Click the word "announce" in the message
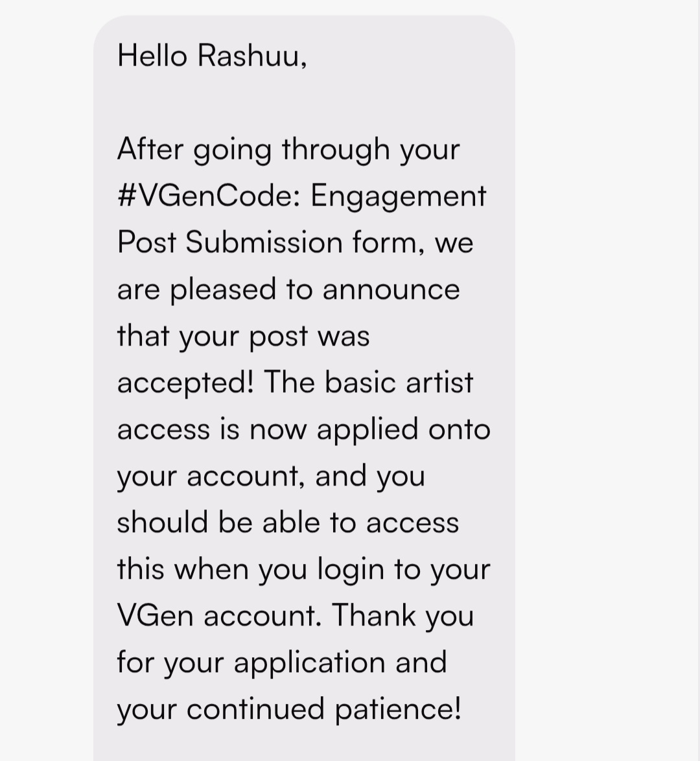Screen dimensions: 700x761 coord(391,289)
